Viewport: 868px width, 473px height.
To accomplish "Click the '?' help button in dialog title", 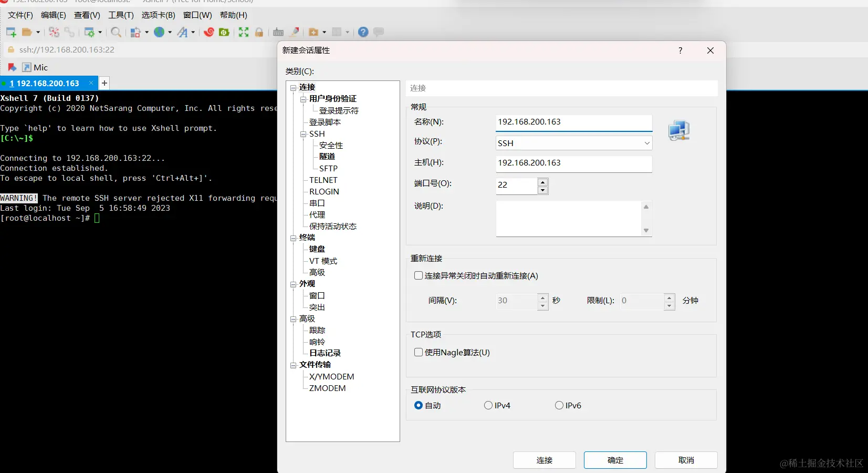I will coord(681,50).
